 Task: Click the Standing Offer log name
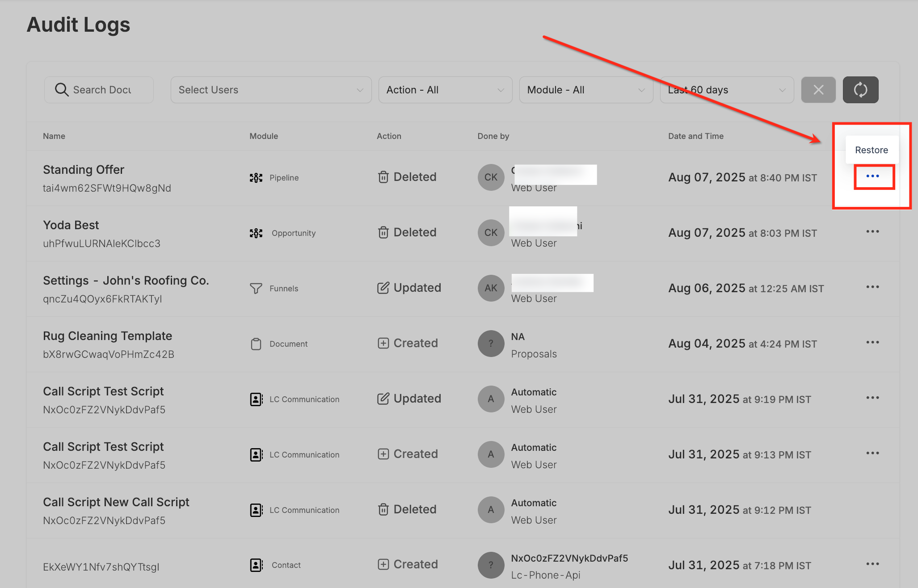tap(84, 170)
